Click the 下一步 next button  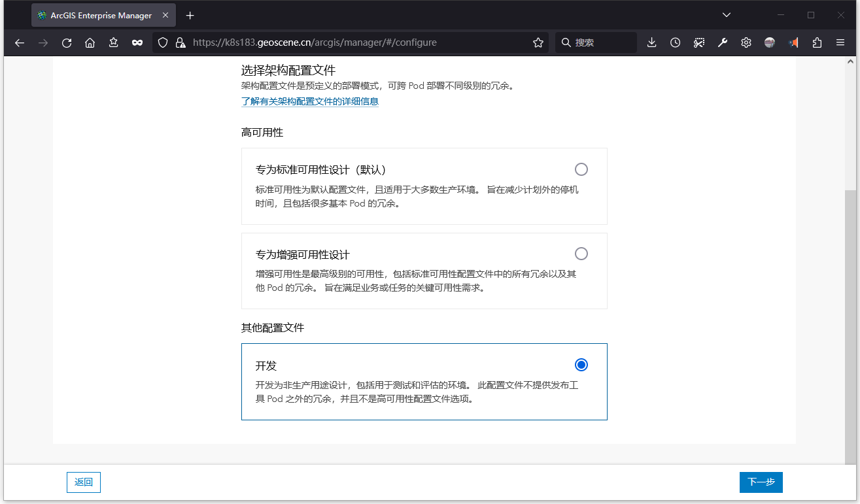761,482
